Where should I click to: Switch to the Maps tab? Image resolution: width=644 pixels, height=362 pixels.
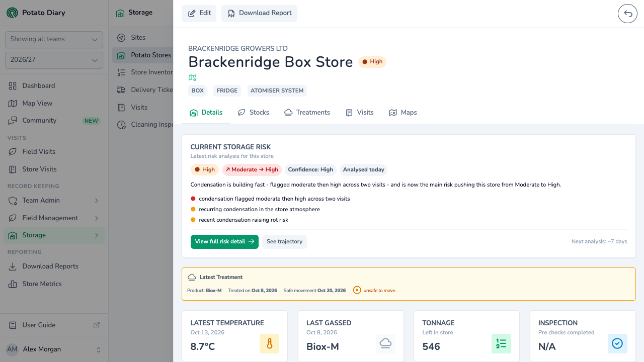coord(403,113)
